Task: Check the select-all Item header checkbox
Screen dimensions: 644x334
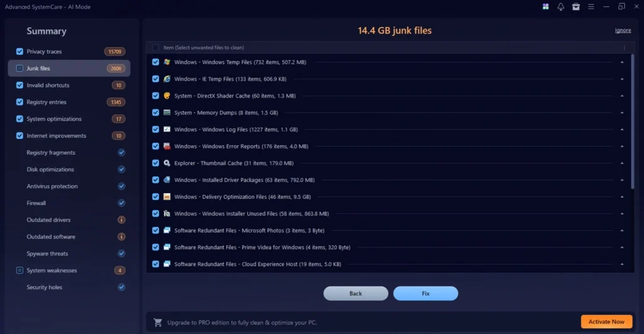Action: (x=155, y=48)
